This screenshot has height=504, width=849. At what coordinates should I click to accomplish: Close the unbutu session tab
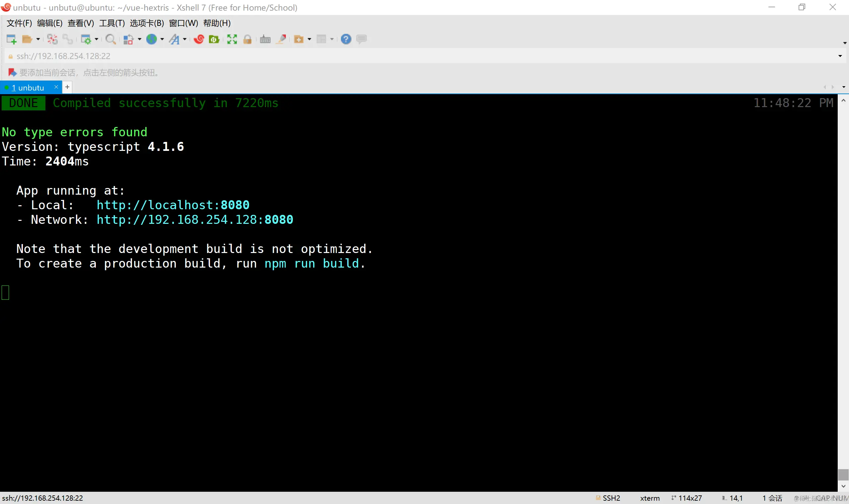pos(56,87)
